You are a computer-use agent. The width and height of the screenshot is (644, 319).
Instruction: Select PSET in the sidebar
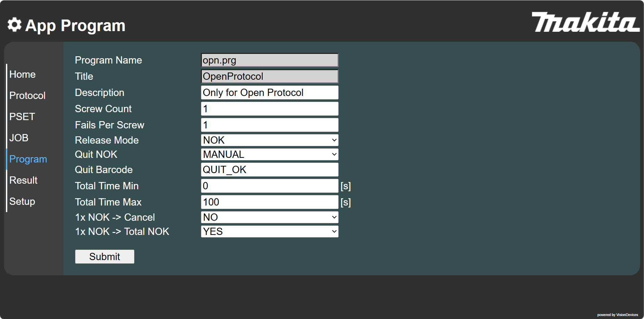coord(22,117)
